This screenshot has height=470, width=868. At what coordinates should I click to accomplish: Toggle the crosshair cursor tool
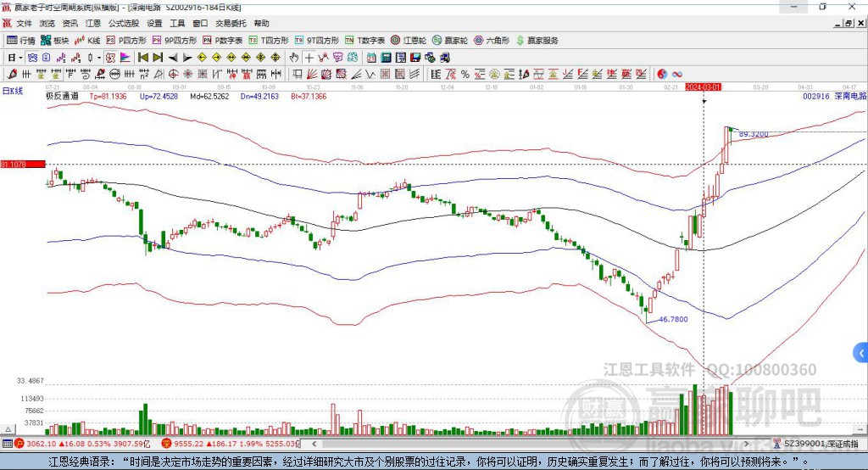point(309,58)
